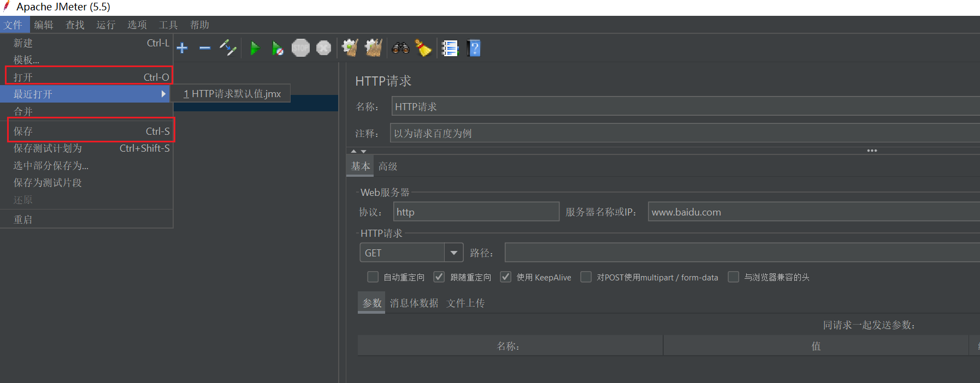Viewport: 980px width, 383px height.
Task: Open the 文件 menu
Action: tap(14, 25)
